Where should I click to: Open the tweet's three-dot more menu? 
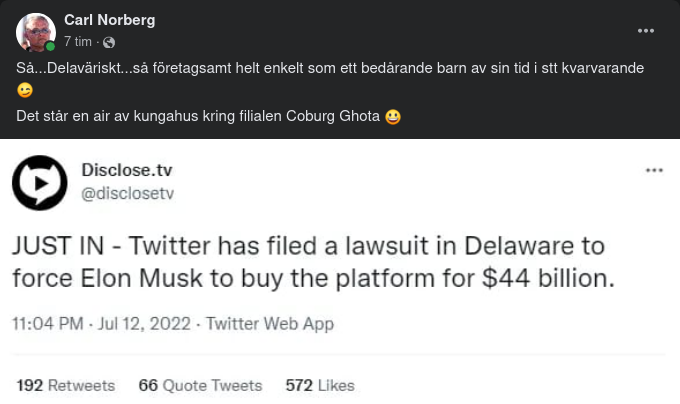click(x=654, y=171)
